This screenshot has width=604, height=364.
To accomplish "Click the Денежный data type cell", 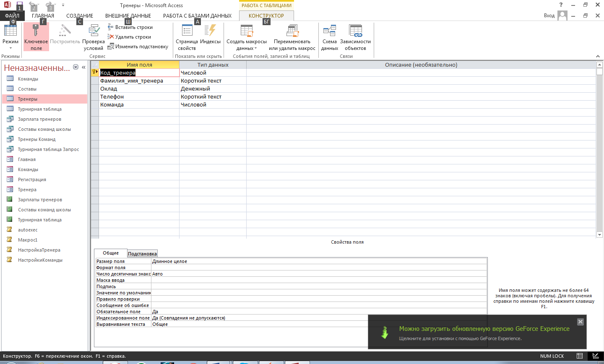I will point(213,88).
